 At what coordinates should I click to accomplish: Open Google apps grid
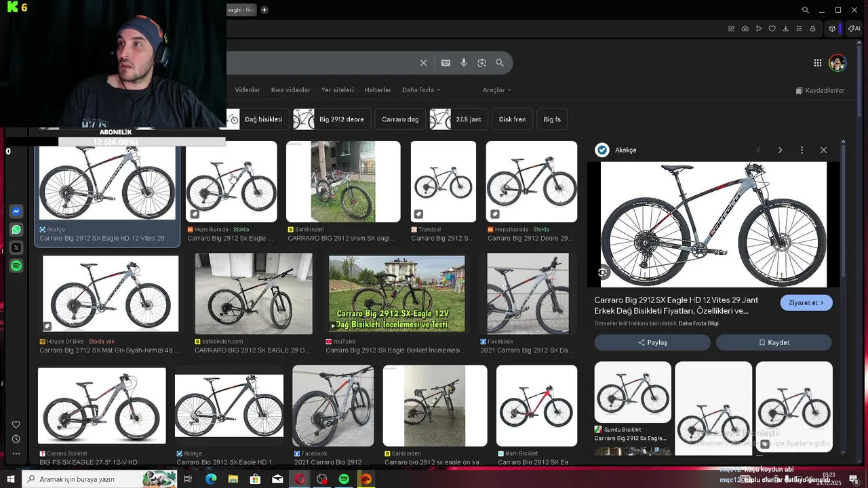818,62
